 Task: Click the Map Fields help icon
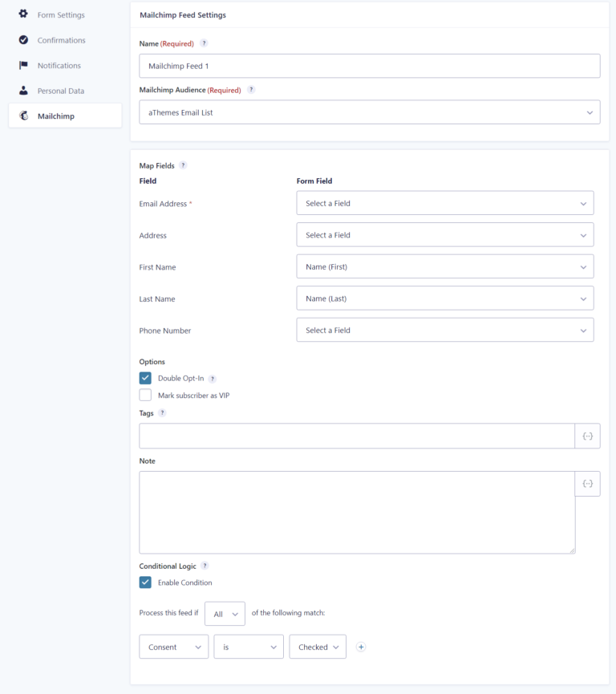[183, 165]
